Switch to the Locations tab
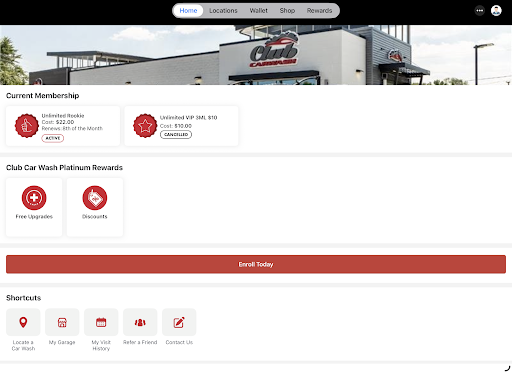This screenshot has width=512, height=373. pos(223,11)
